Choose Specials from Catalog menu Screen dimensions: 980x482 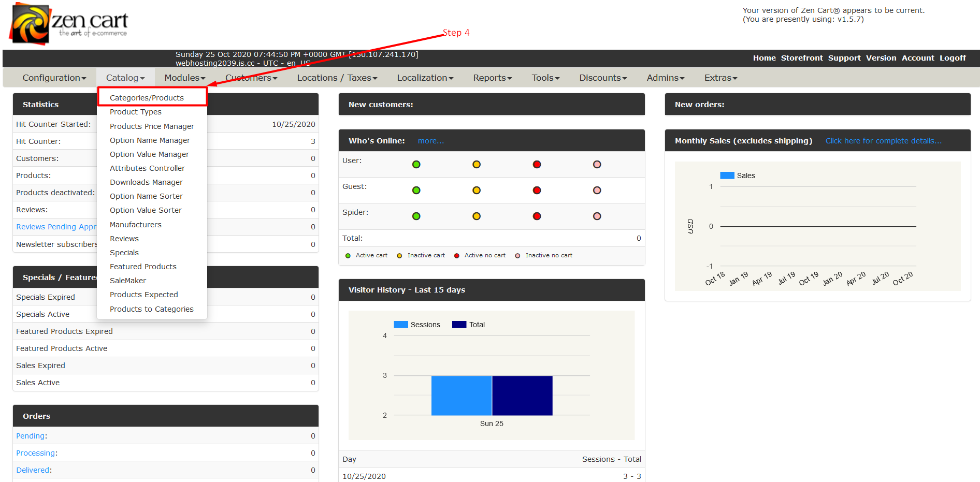coord(124,253)
